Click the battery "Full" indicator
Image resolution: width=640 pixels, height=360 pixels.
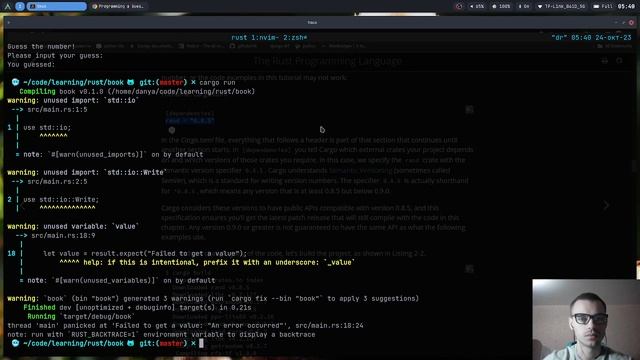(x=602, y=6)
